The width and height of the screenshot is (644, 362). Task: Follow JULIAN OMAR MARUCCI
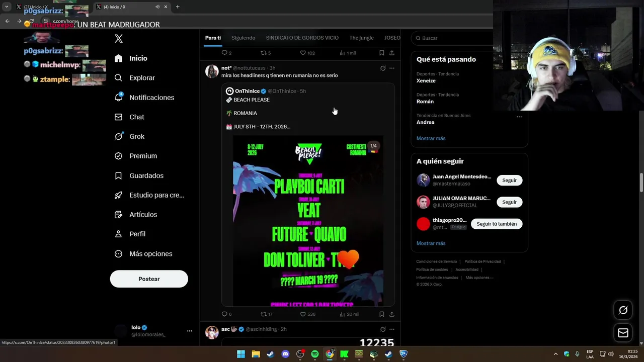(x=509, y=202)
